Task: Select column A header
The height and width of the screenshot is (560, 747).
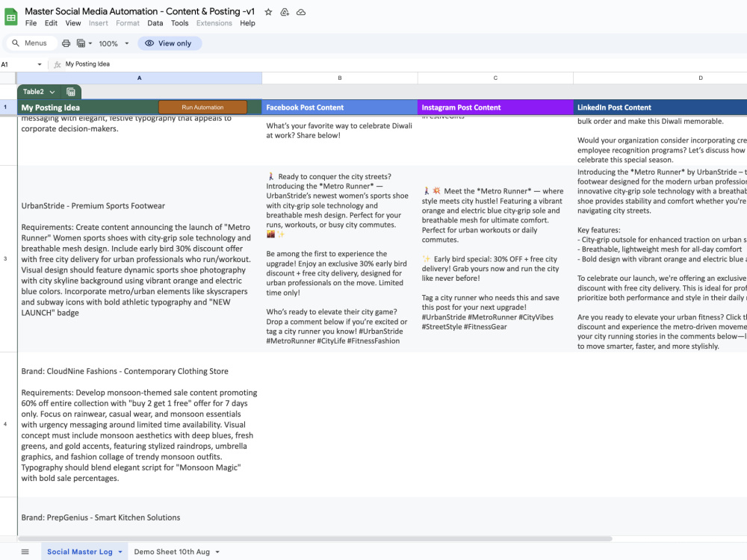Action: (140, 78)
